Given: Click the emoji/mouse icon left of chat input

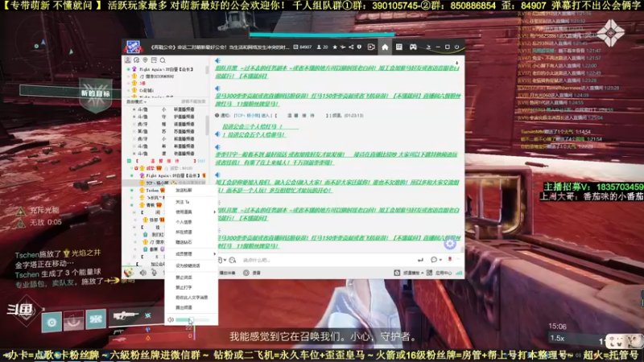Looking at the screenshot, I should (x=221, y=260).
